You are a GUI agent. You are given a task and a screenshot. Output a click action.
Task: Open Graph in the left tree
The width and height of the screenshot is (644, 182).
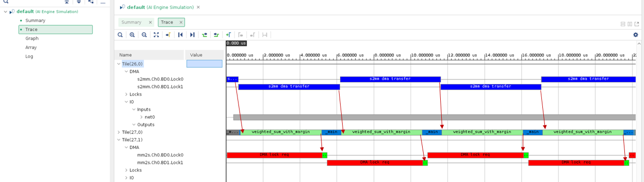point(32,38)
